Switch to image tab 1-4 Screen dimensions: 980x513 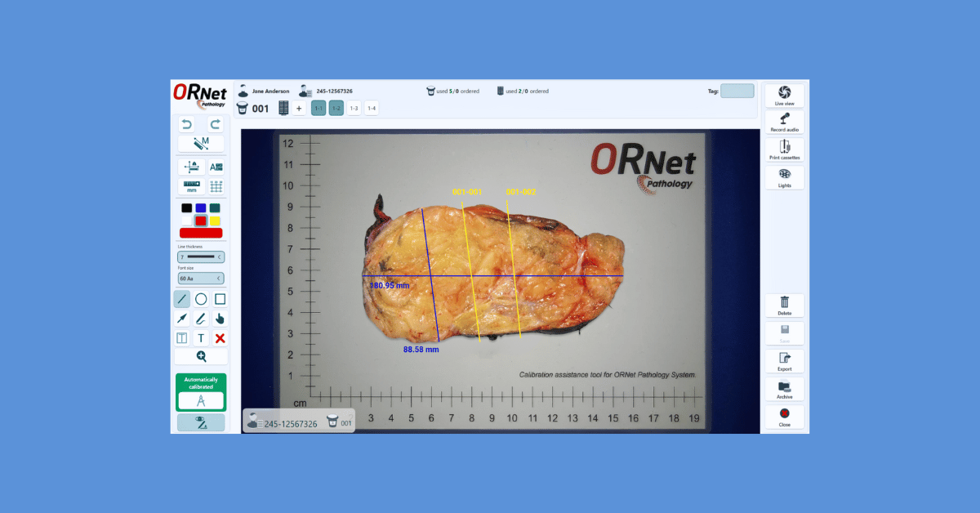coord(372,108)
